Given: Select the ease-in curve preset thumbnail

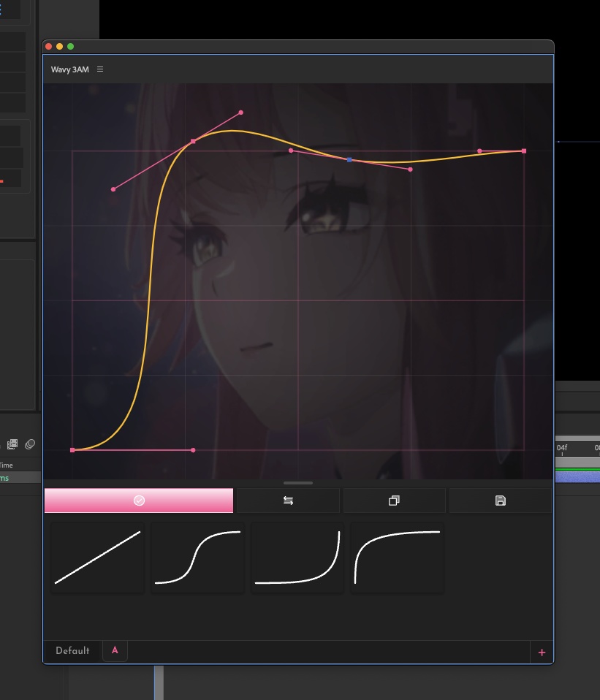Looking at the screenshot, I should pyautogui.click(x=297, y=558).
